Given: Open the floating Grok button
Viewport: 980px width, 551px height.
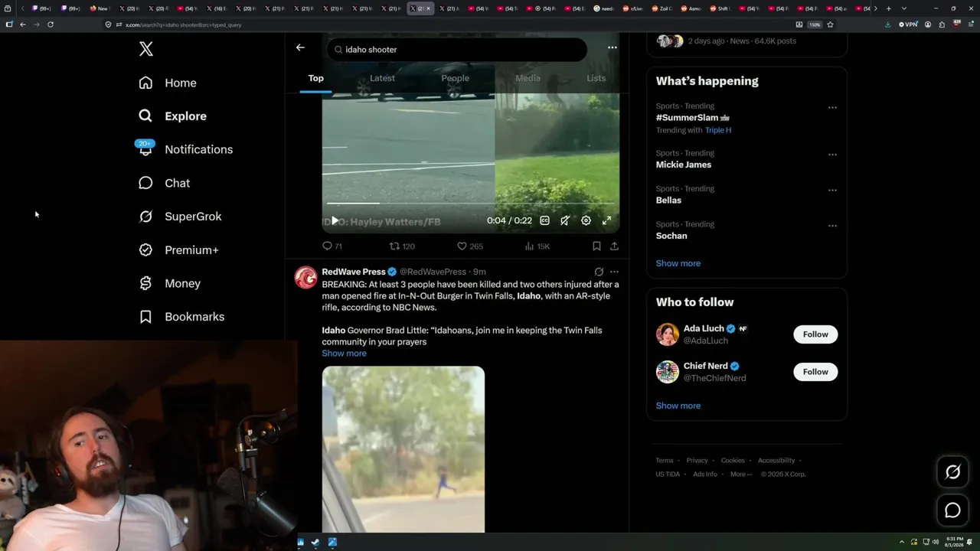Looking at the screenshot, I should click(952, 472).
